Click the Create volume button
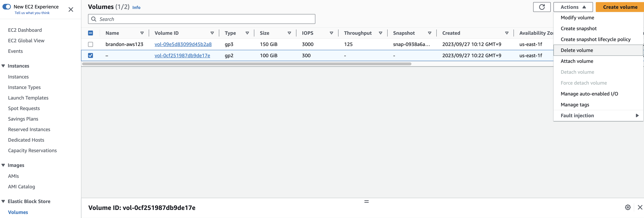 coord(620,7)
